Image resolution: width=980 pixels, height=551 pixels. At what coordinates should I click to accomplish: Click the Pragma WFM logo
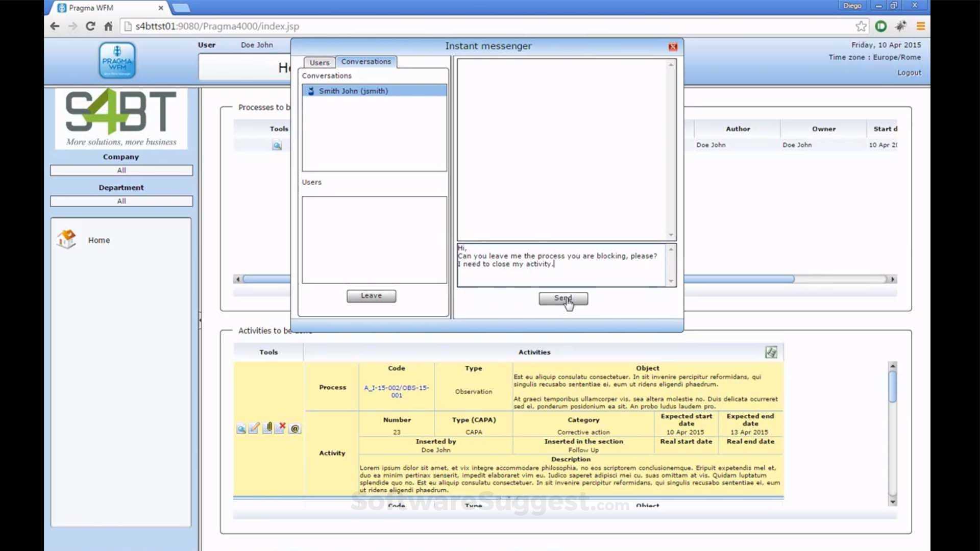tap(117, 60)
